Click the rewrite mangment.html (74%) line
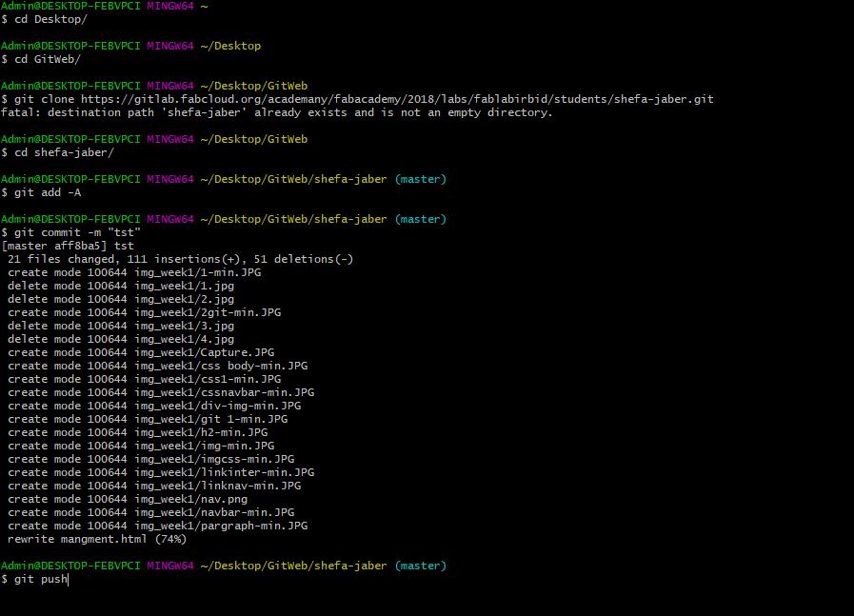This screenshot has width=854, height=616. point(97,539)
